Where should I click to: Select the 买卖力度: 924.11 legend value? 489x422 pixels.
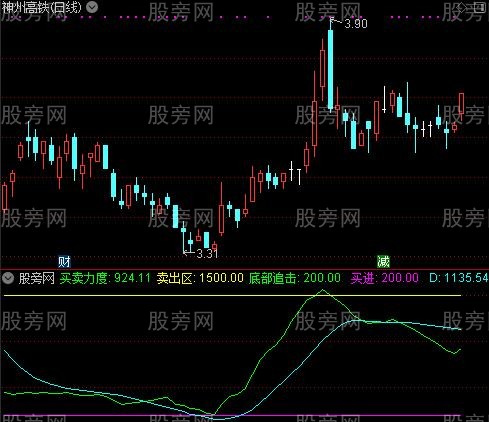click(105, 278)
